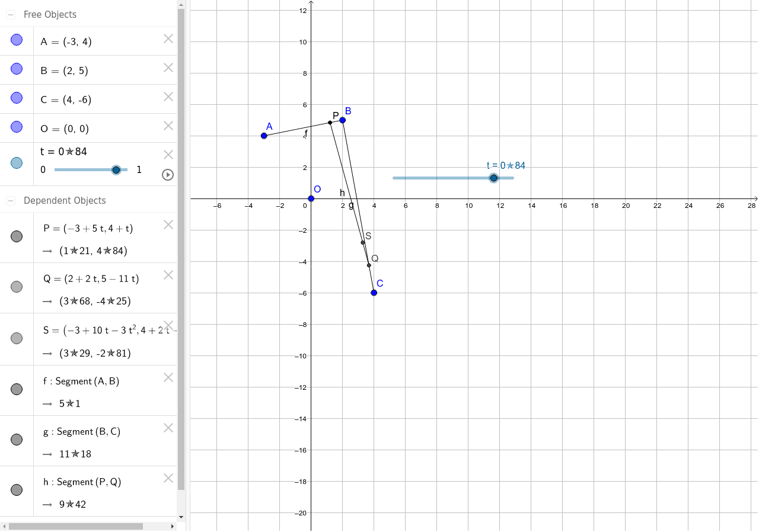This screenshot has width=759, height=532.
Task: Delete point S with its X icon
Action: [168, 325]
